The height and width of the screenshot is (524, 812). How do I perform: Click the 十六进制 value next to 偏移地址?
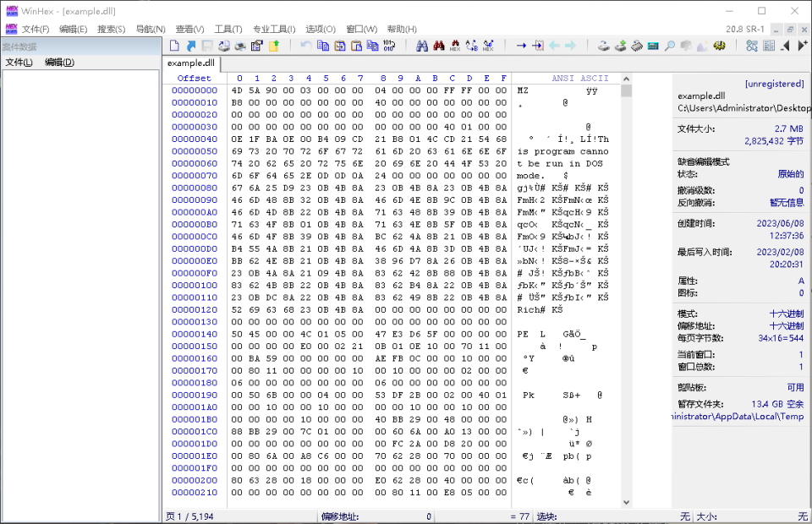point(787,326)
